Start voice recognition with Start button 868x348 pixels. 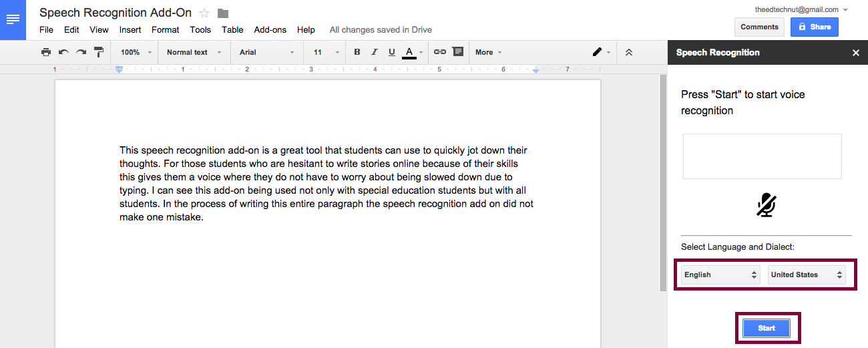click(x=767, y=328)
